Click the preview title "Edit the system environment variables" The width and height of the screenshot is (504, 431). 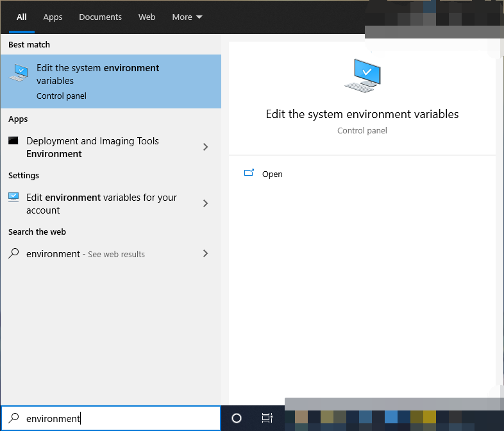point(362,114)
